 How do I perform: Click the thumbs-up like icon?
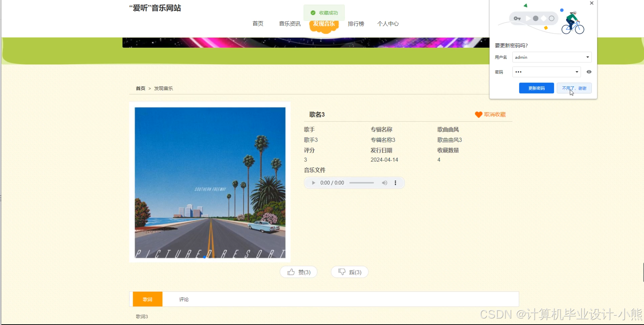pyautogui.click(x=291, y=272)
